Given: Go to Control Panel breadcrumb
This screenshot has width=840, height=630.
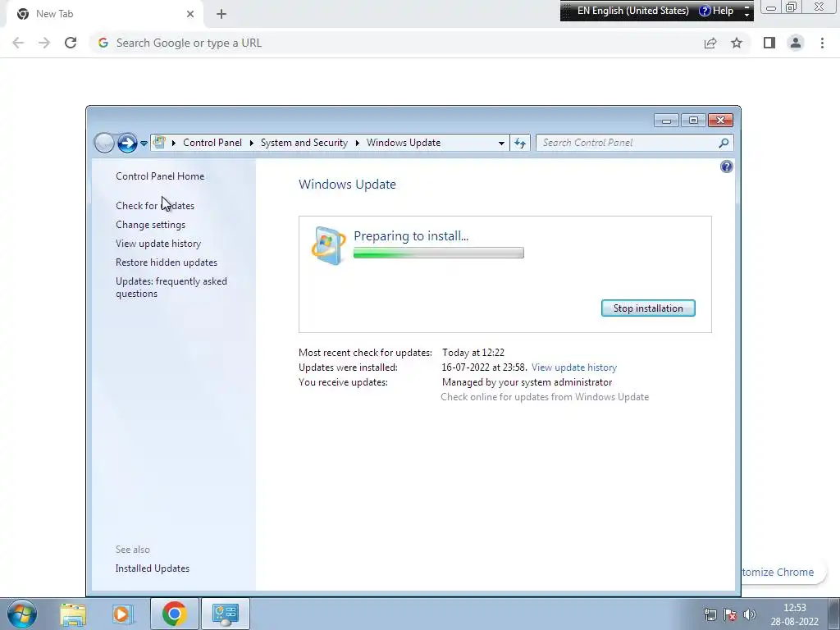Looking at the screenshot, I should tap(212, 143).
